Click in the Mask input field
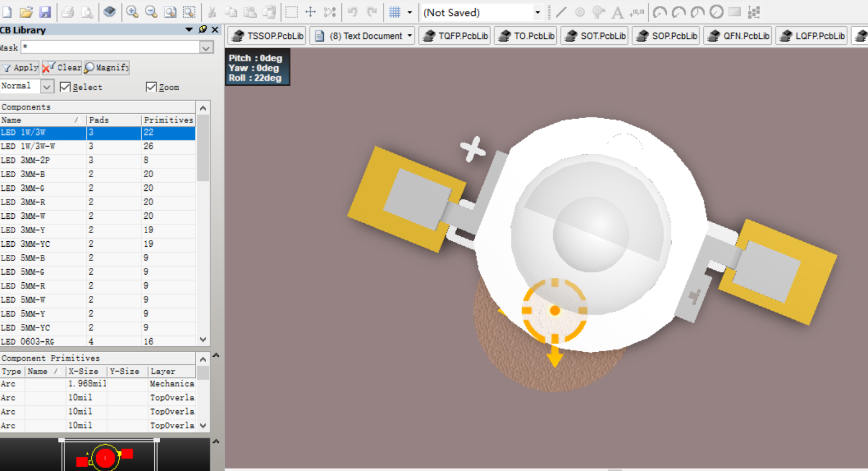Viewport: 868px width, 471px height. click(110, 48)
